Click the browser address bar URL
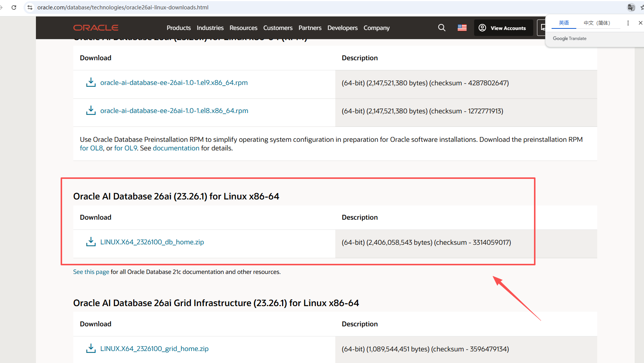The width and height of the screenshot is (644, 363). pyautogui.click(x=123, y=7)
